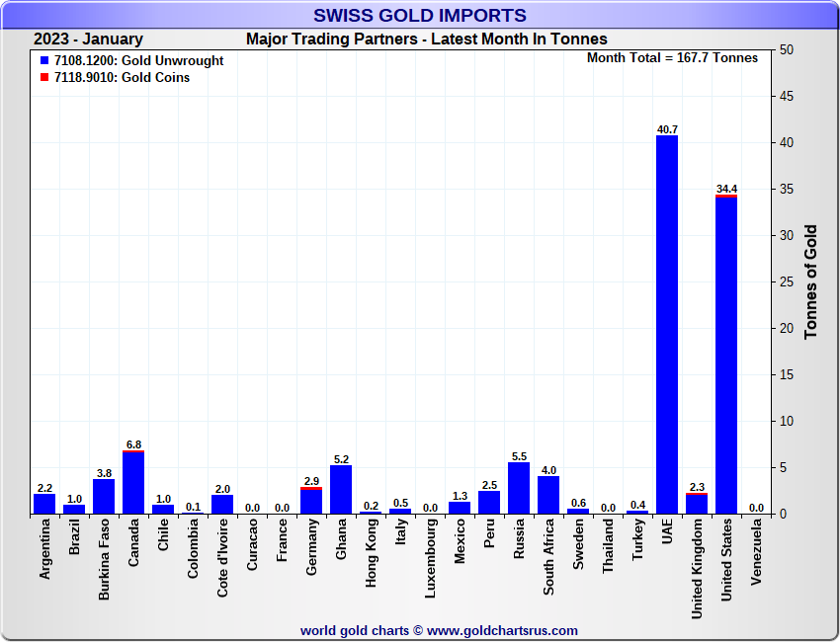The height and width of the screenshot is (642, 840).
Task: Click the 7108.1200: Gold Unwrought legend text
Action: (x=138, y=61)
